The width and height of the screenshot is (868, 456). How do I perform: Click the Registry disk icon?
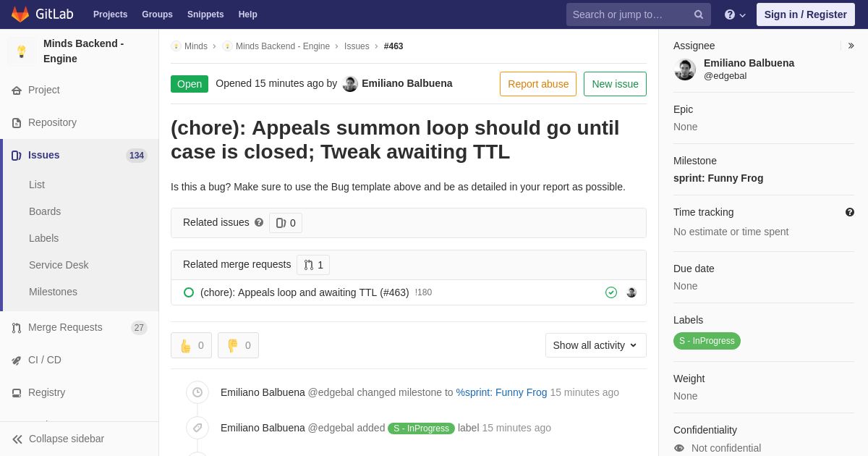click(x=17, y=393)
